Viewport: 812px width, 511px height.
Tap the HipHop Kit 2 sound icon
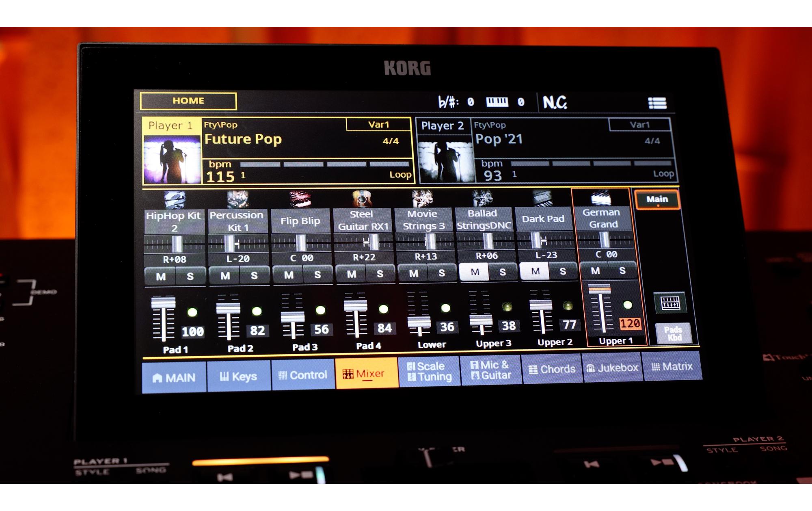pyautogui.click(x=175, y=200)
